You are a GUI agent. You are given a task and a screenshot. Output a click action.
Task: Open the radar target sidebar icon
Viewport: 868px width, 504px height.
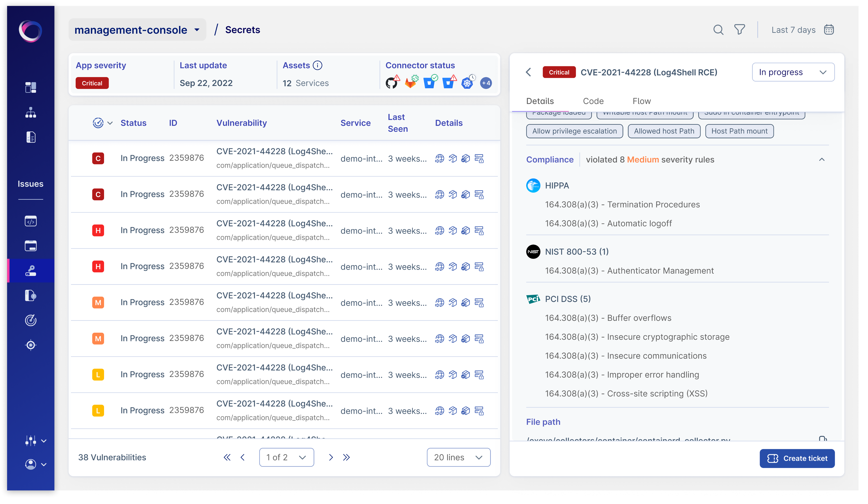click(31, 320)
